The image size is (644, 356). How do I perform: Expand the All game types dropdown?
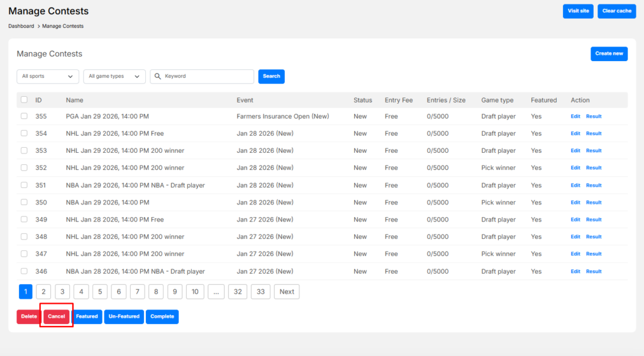[x=114, y=76]
